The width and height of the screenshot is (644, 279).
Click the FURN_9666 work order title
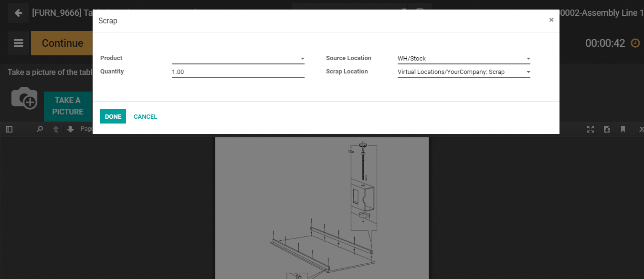pos(62,13)
